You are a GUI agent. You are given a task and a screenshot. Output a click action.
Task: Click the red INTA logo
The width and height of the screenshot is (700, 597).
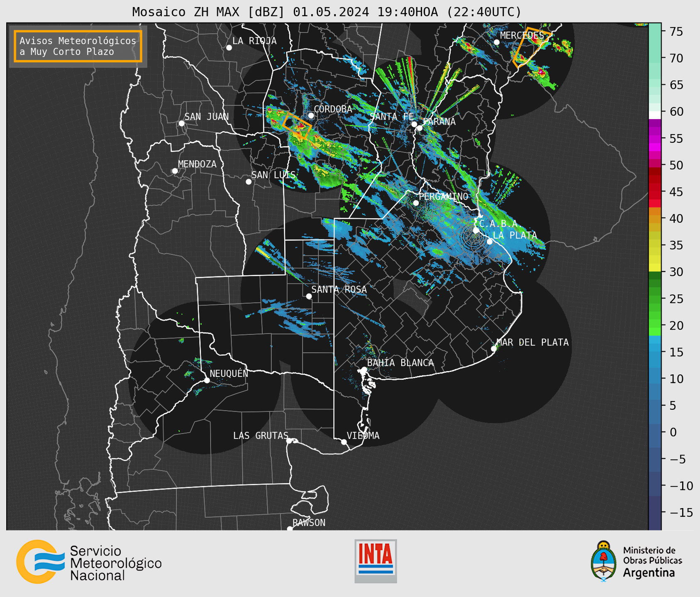[x=376, y=561]
